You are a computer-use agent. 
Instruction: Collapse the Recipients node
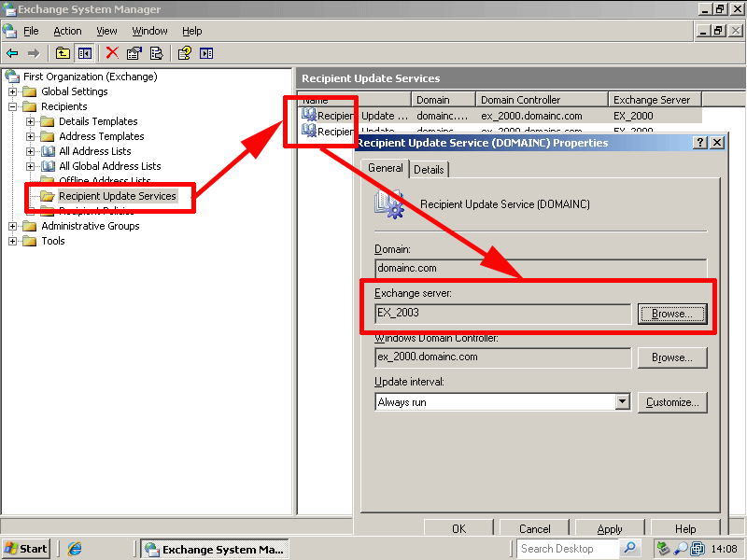pos(13,106)
